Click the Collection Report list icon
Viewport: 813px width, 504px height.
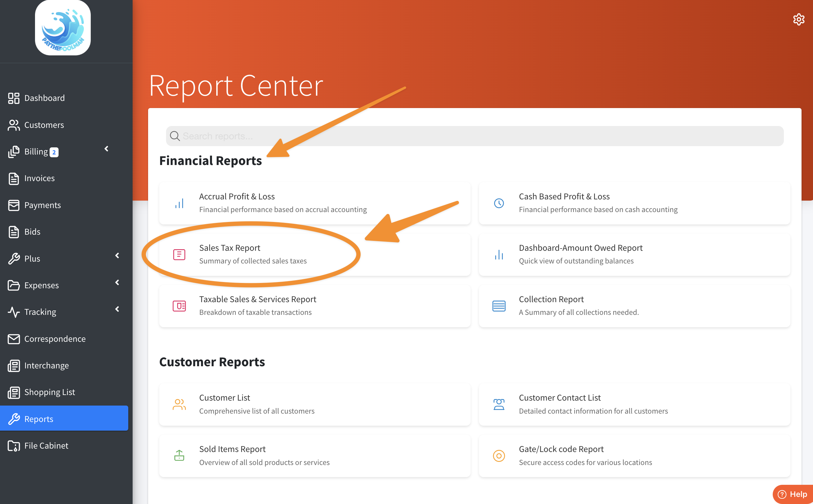point(499,306)
